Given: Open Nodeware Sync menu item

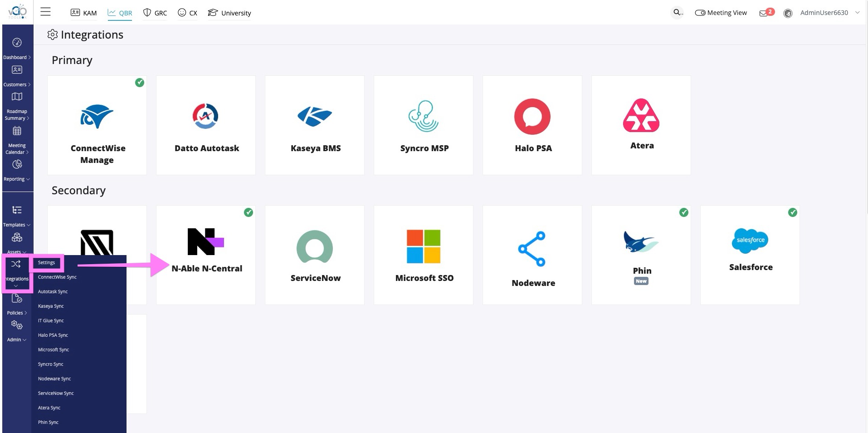Looking at the screenshot, I should pos(54,379).
